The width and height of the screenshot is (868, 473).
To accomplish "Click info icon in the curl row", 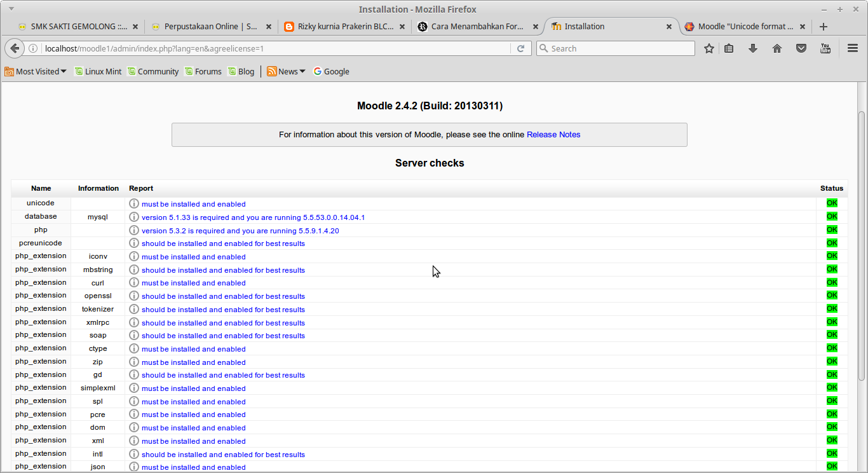I will [134, 282].
